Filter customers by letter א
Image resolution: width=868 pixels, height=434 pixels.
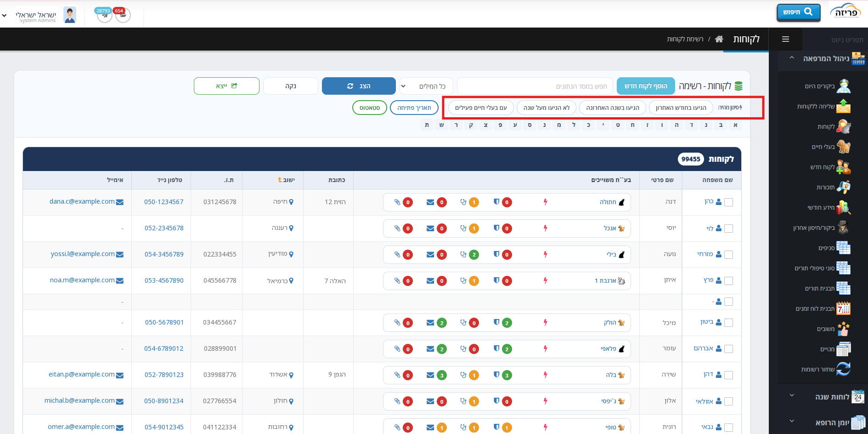pyautogui.click(x=736, y=125)
